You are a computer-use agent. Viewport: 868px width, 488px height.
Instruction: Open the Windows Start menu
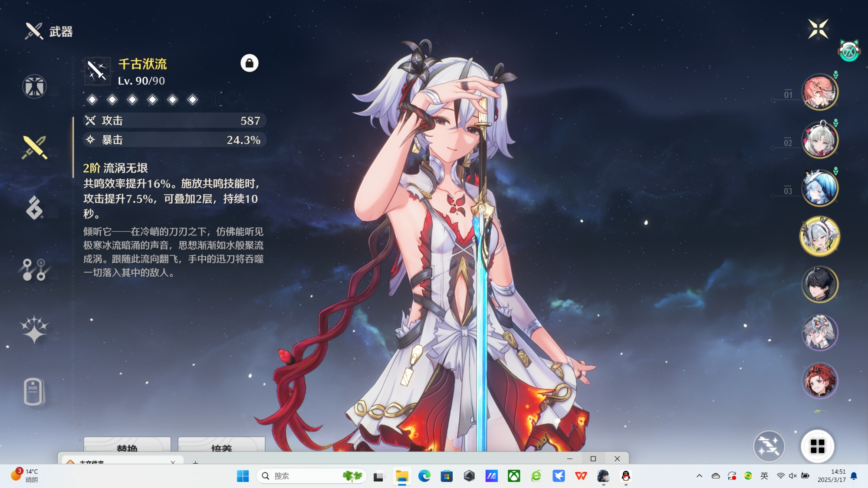coord(243,476)
